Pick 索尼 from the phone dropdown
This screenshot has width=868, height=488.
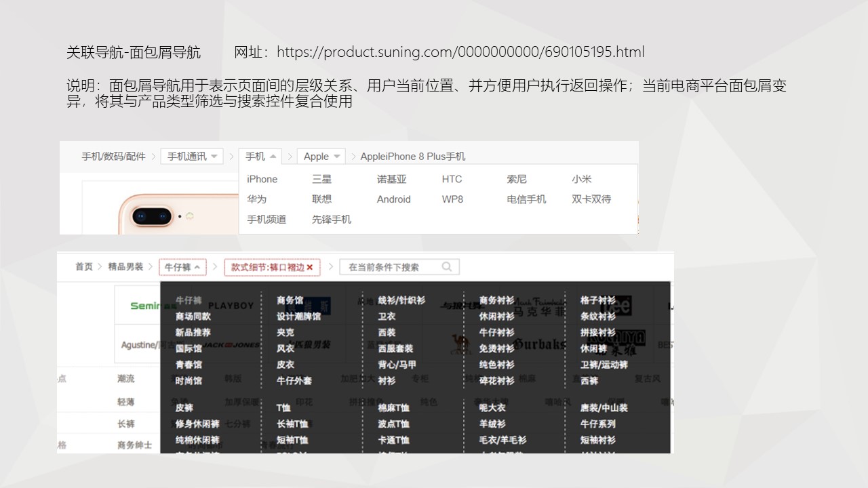(x=516, y=179)
